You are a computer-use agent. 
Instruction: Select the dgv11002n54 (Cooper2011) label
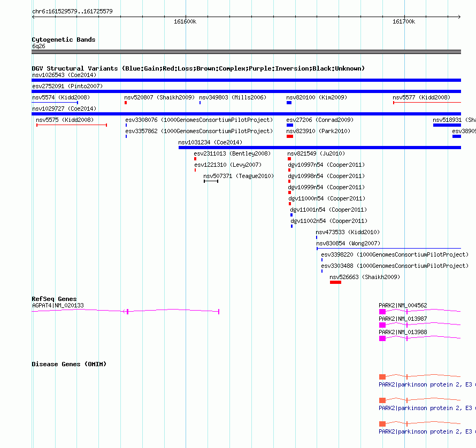(329, 221)
